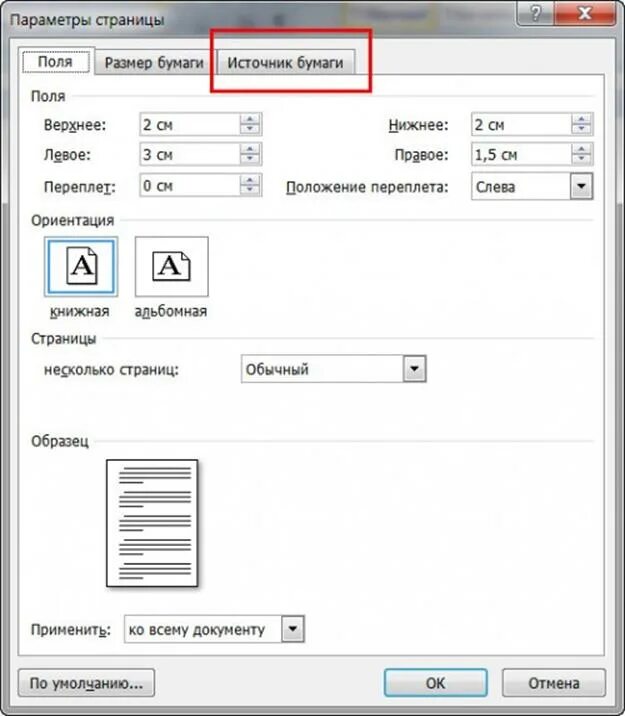Switch to the Поля tab
The height and width of the screenshot is (716, 625).
[55, 62]
